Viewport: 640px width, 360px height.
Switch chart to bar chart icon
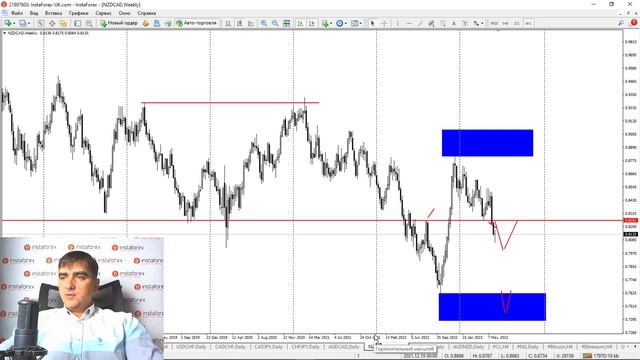tap(229, 23)
